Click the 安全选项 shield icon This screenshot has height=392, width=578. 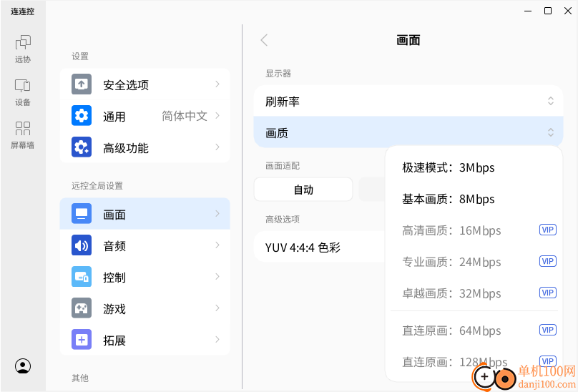pos(82,84)
